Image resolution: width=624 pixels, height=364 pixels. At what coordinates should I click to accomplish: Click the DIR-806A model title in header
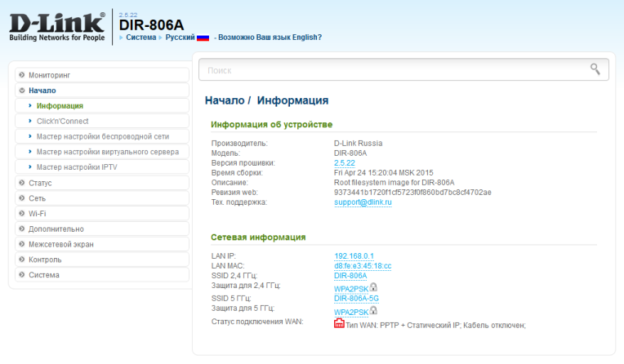pyautogui.click(x=151, y=25)
